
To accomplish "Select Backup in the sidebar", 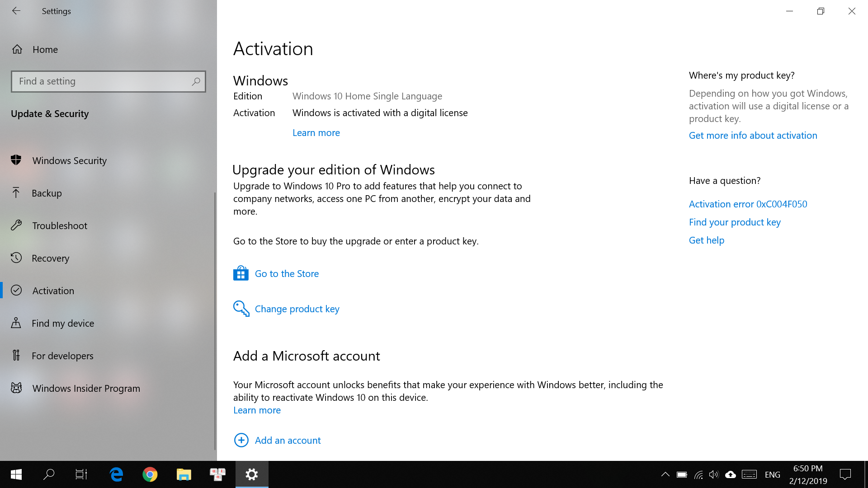I will point(47,193).
